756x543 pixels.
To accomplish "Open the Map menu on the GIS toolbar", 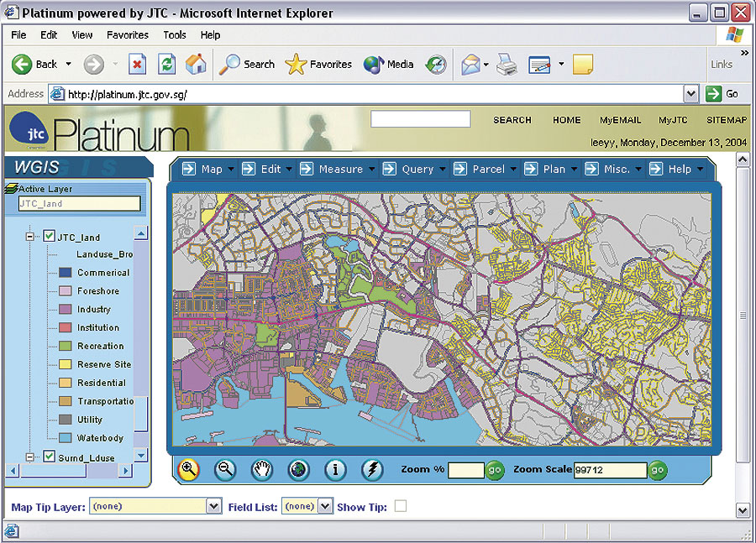I will 207,170.
